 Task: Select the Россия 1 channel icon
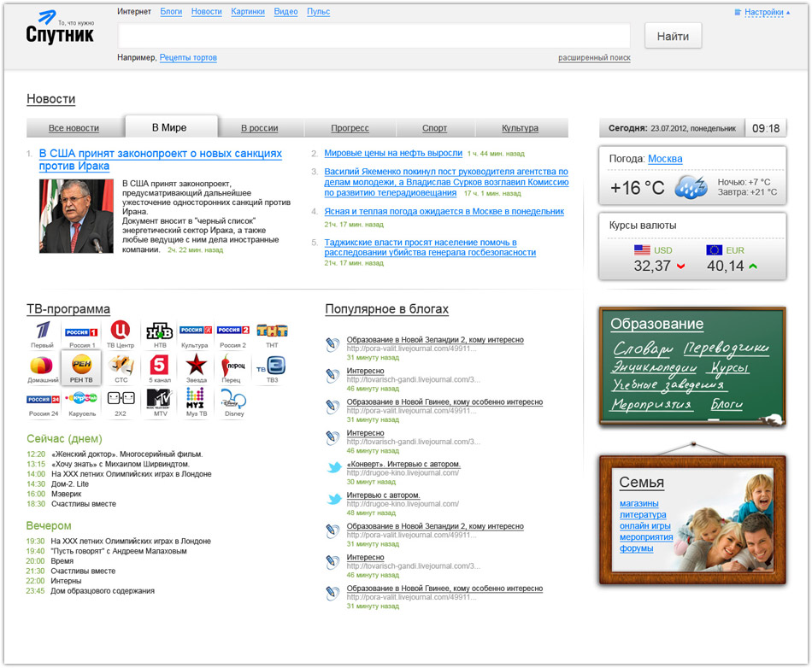(x=81, y=332)
